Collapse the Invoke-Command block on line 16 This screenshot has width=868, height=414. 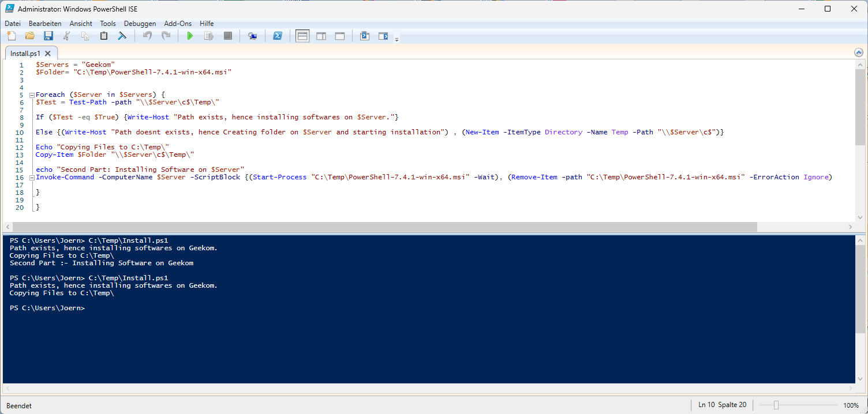(32, 178)
